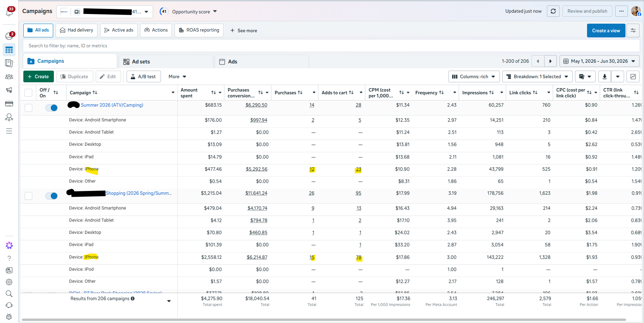This screenshot has width=644, height=323.
Task: Select the ROAS reporting view
Action: click(x=199, y=30)
